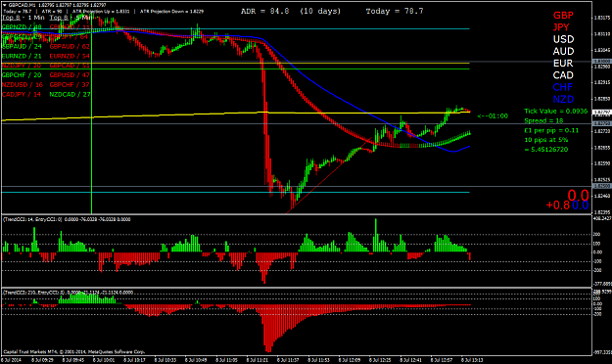Click the red JPY currency label
The image size is (612, 364).
[x=561, y=27]
